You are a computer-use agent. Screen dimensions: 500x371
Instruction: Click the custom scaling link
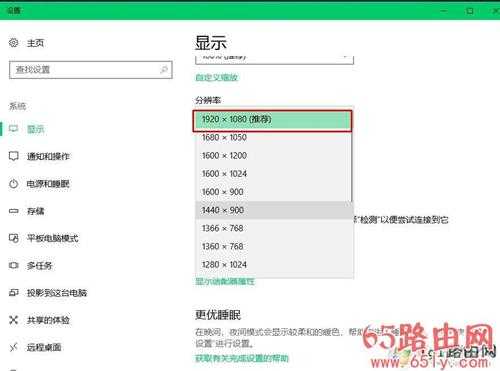click(x=217, y=78)
